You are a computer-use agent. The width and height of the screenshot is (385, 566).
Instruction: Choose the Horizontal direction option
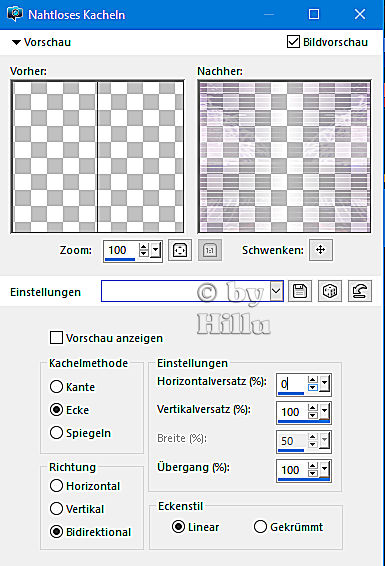(x=56, y=486)
